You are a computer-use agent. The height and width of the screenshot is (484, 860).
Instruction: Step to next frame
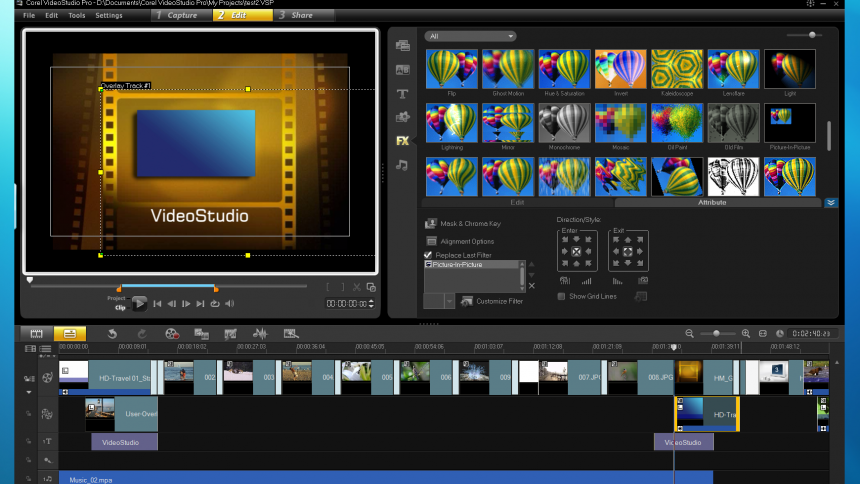(186, 303)
